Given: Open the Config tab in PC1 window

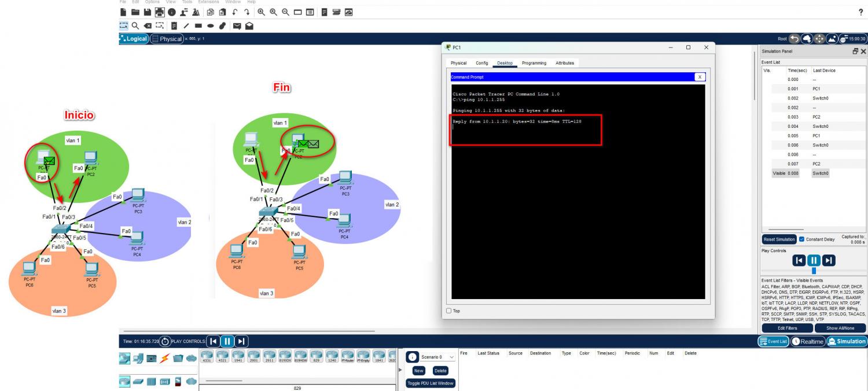Looking at the screenshot, I should [x=481, y=63].
